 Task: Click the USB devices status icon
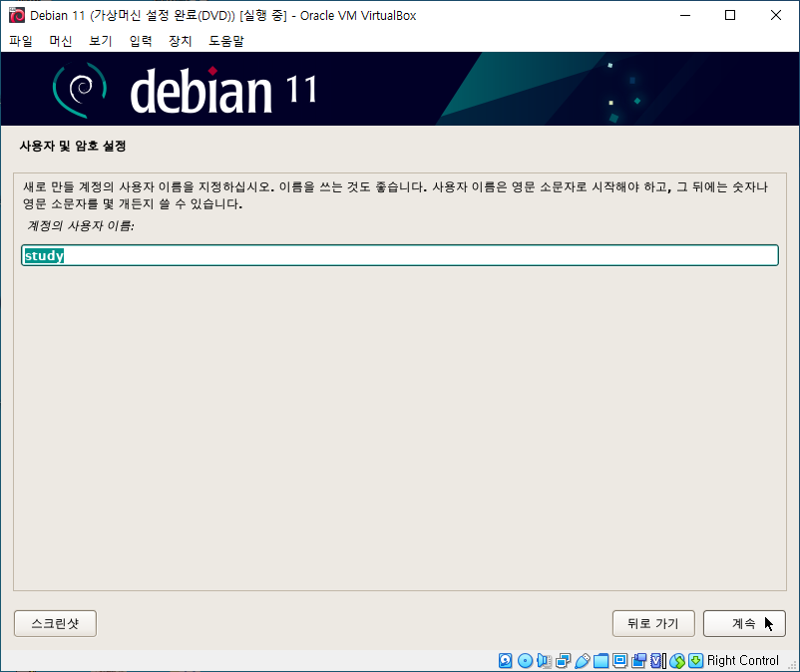click(583, 660)
